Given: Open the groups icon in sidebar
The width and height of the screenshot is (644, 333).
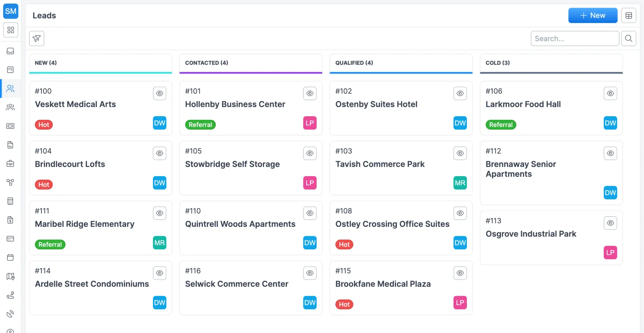Looking at the screenshot, I should point(10,107).
